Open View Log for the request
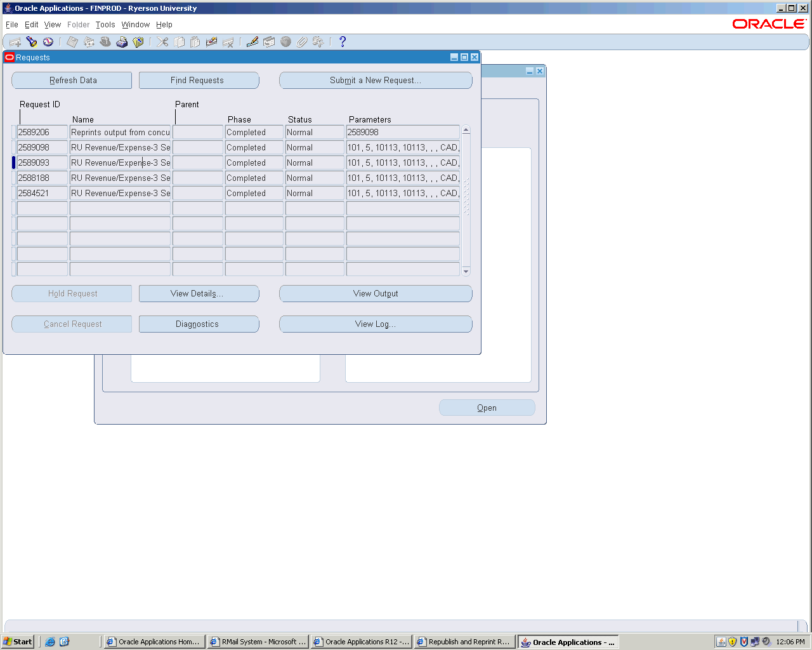812x650 pixels. coord(376,324)
